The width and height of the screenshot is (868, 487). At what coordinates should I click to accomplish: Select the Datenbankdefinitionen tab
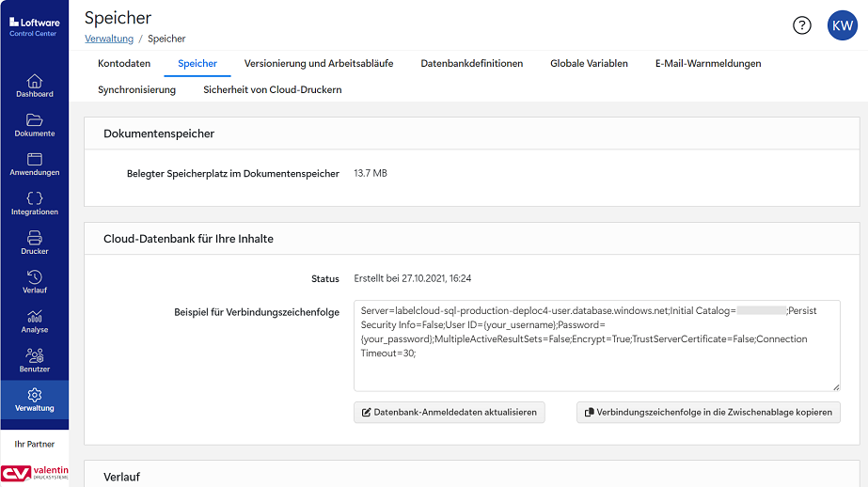(x=471, y=64)
